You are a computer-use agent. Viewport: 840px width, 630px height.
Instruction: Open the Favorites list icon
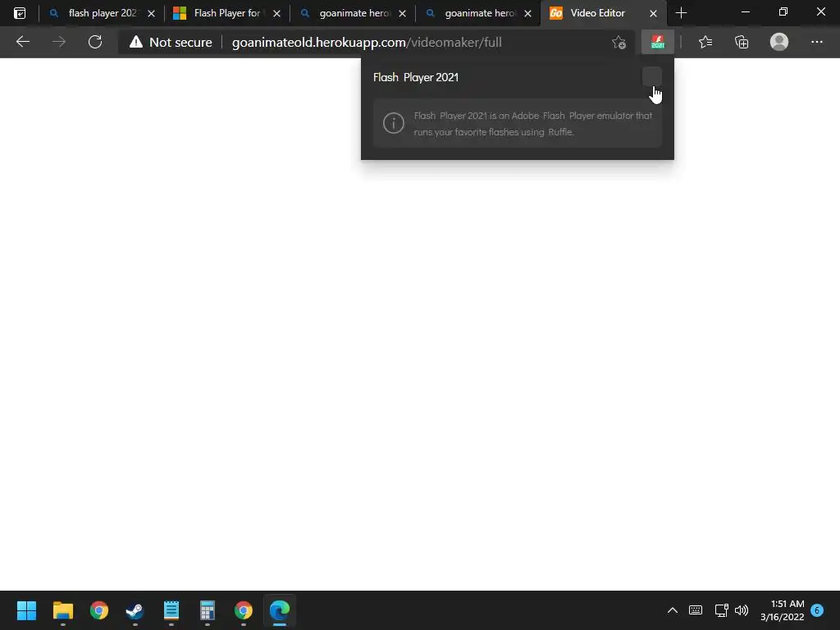click(x=705, y=42)
